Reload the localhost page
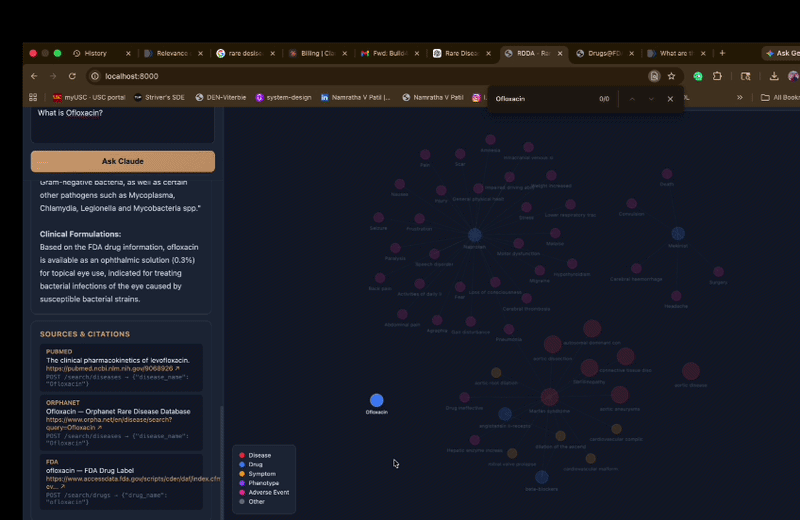The width and height of the screenshot is (800, 520). point(72,76)
